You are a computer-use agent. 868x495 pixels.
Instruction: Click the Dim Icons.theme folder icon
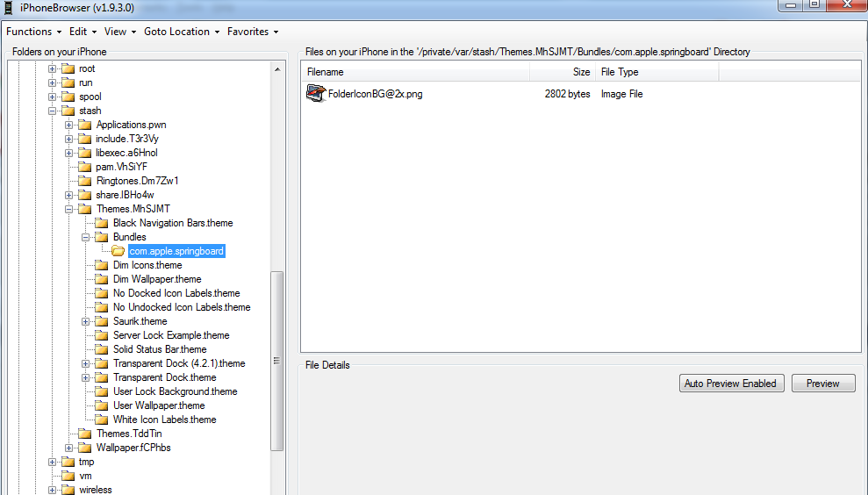coord(101,265)
